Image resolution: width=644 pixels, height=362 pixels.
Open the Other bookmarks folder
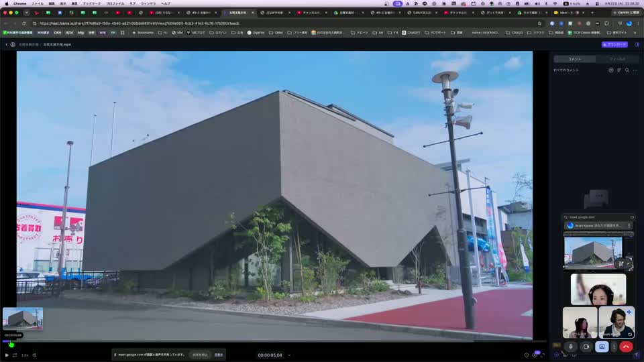tap(276, 32)
